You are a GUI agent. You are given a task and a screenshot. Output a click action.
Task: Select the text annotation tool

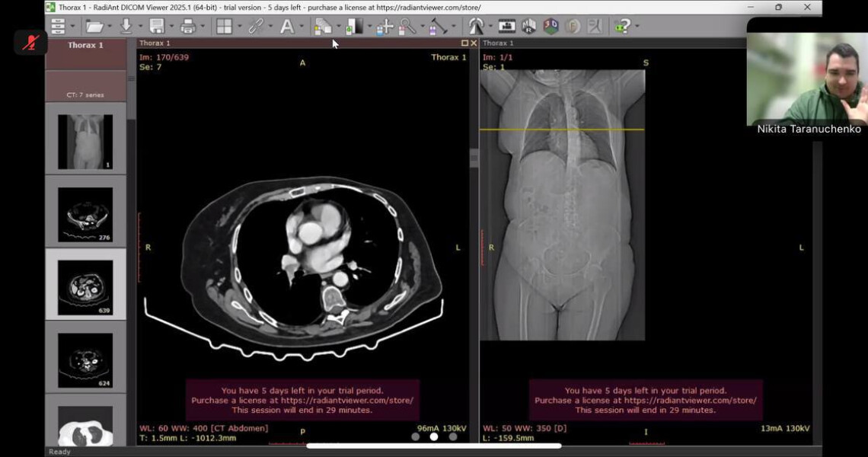pyautogui.click(x=287, y=27)
